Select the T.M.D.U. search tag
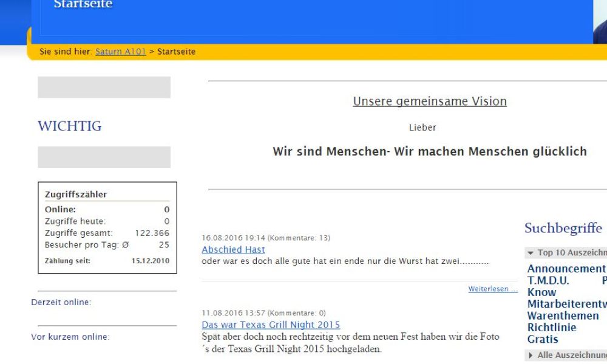 548,280
